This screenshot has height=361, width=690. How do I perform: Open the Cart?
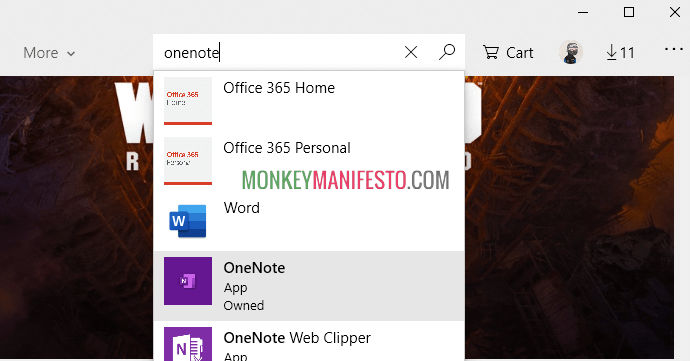[x=508, y=53]
